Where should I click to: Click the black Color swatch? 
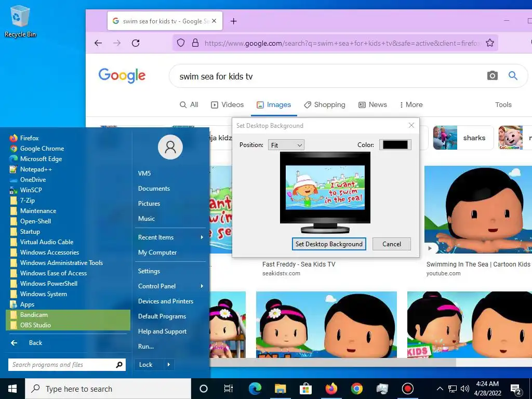[x=395, y=145]
